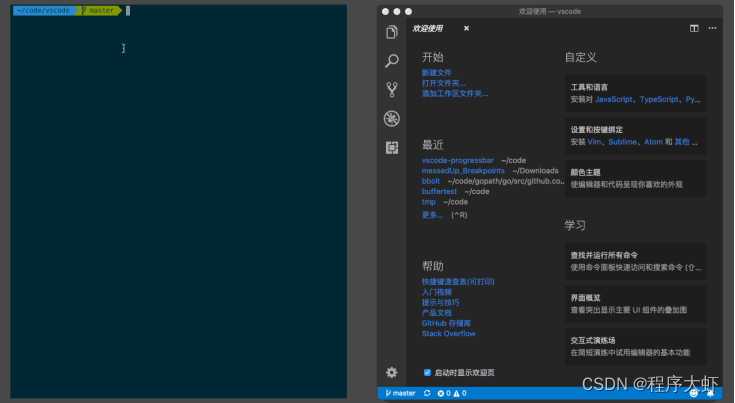Open the Search view in activity bar
The height and width of the screenshot is (403, 735).
392,61
